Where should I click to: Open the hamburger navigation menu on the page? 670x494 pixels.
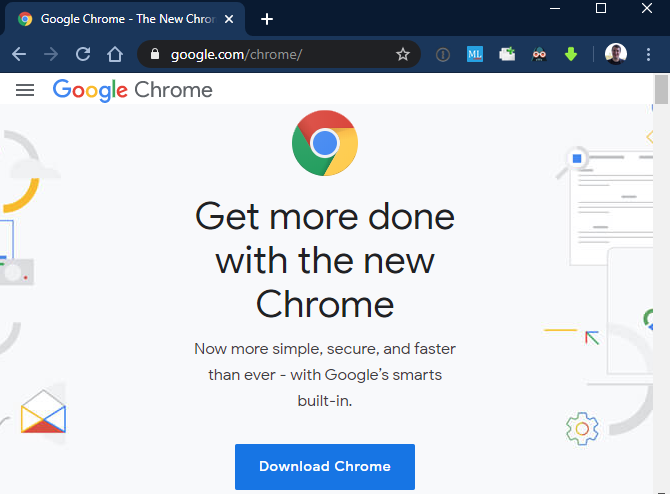tap(25, 90)
